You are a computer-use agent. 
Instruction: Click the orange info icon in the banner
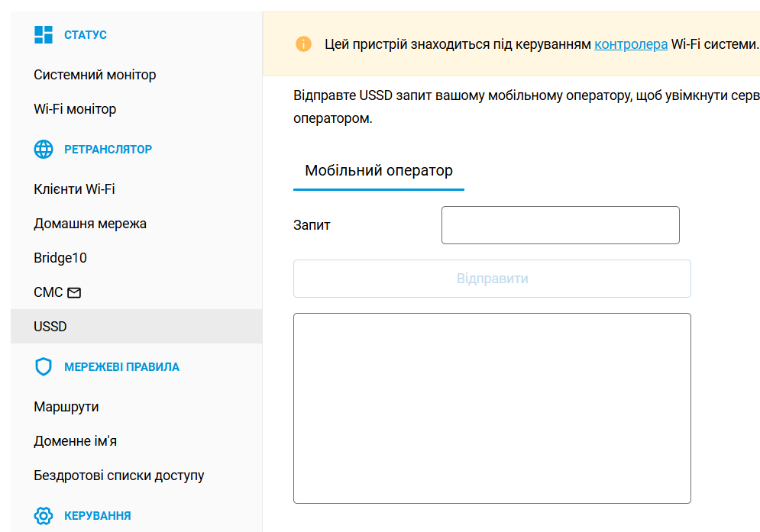point(303,44)
